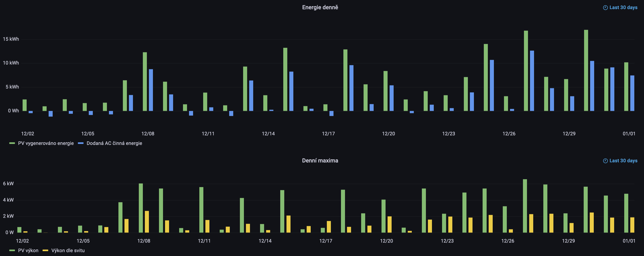Click clock icon in Energie denně panel
Viewport: 644px width, 256px height.
pyautogui.click(x=605, y=8)
